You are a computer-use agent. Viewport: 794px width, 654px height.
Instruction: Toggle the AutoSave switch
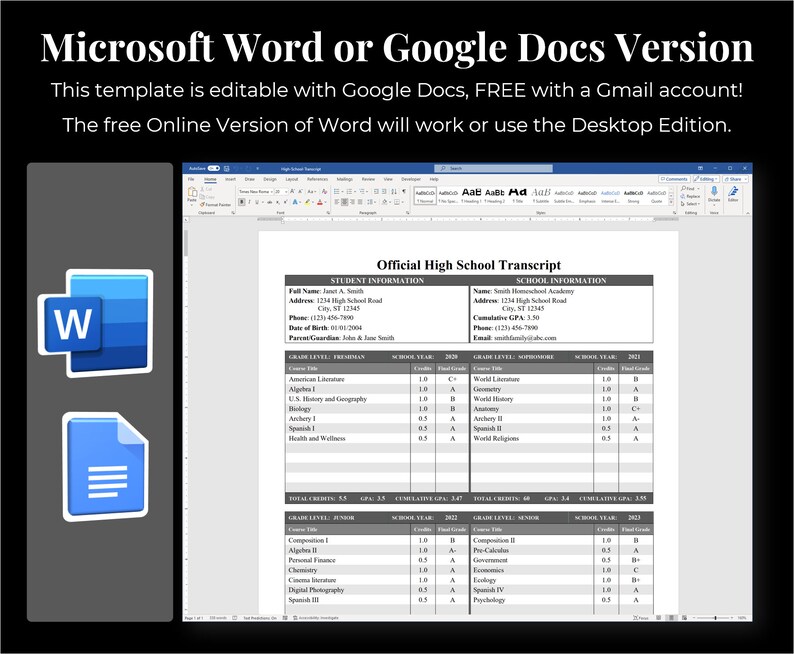[x=214, y=169]
